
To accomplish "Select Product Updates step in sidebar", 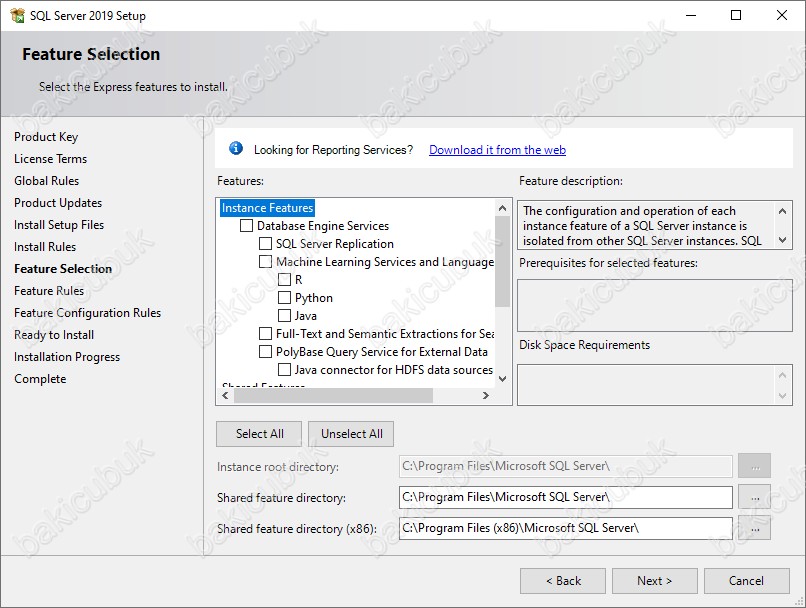I will point(58,203).
